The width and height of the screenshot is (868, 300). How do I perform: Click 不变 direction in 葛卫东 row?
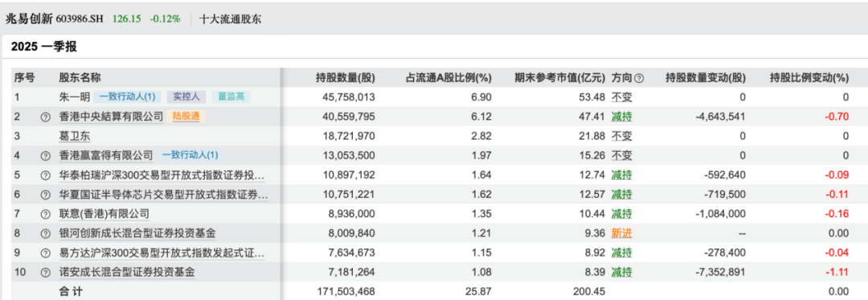click(621, 136)
